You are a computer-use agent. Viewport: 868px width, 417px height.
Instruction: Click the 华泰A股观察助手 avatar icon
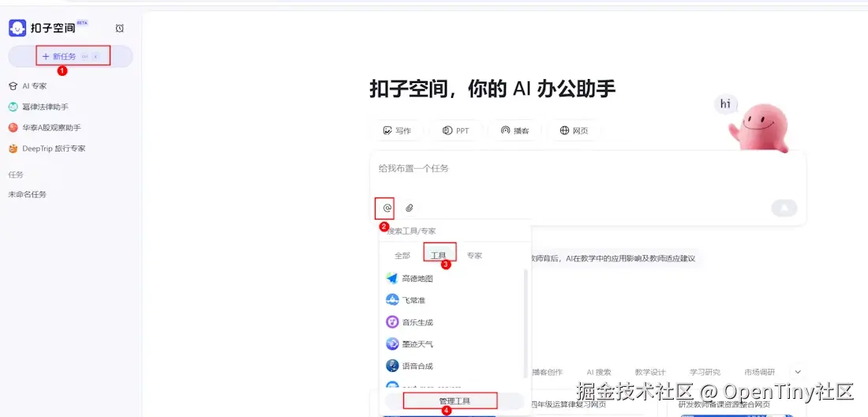pos(13,127)
